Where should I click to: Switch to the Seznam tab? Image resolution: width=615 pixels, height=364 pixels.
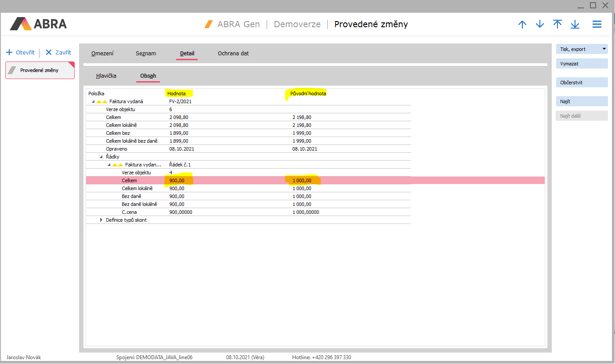click(x=145, y=54)
